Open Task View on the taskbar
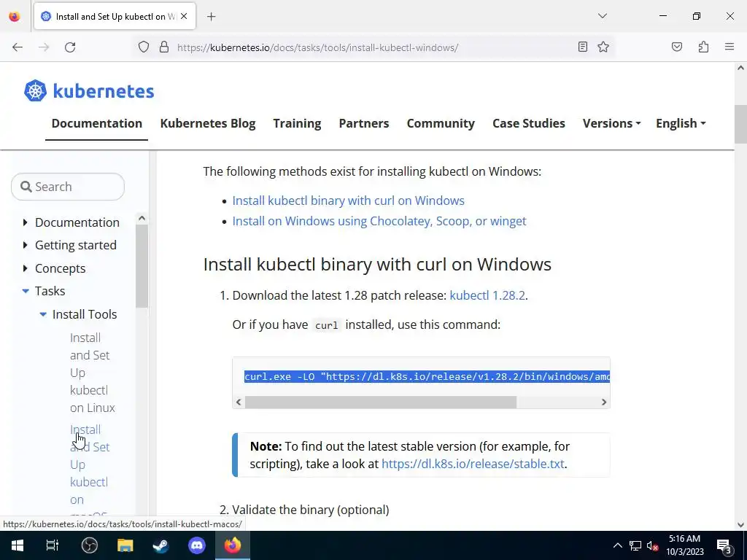 click(x=53, y=545)
